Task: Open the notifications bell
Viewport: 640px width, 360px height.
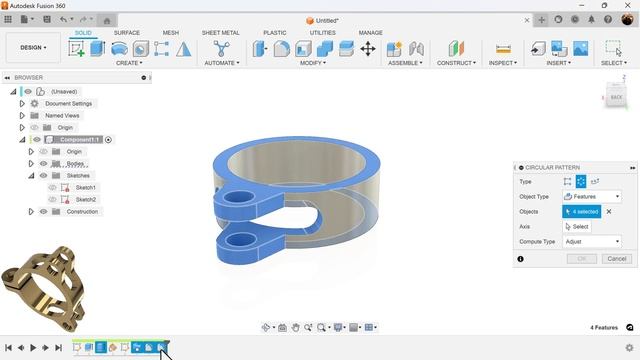Action: click(591, 20)
